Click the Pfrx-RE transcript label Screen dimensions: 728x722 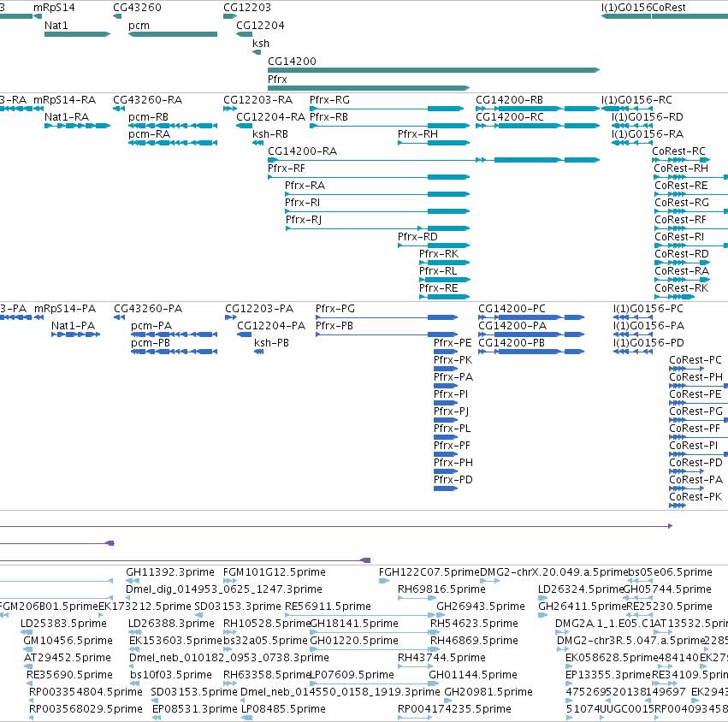pos(438,288)
